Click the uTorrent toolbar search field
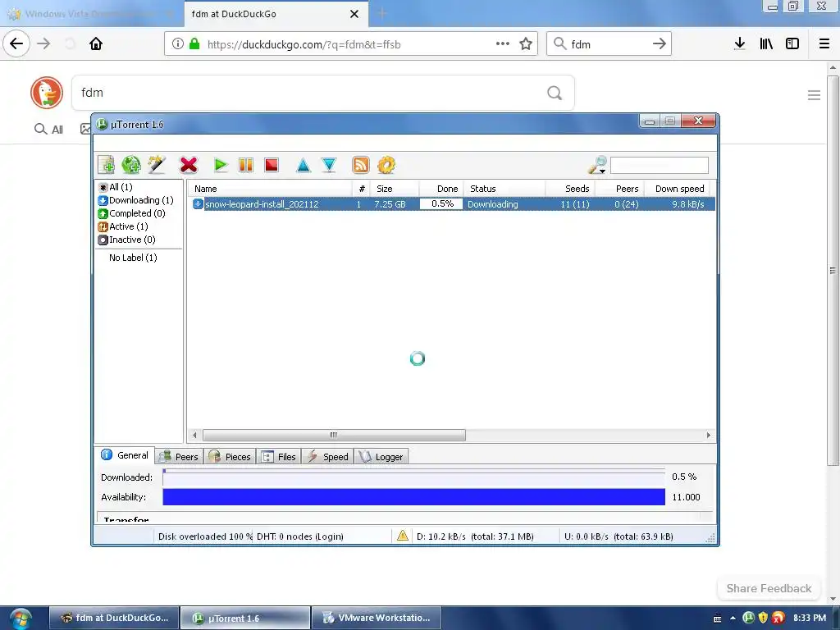 coord(659,165)
